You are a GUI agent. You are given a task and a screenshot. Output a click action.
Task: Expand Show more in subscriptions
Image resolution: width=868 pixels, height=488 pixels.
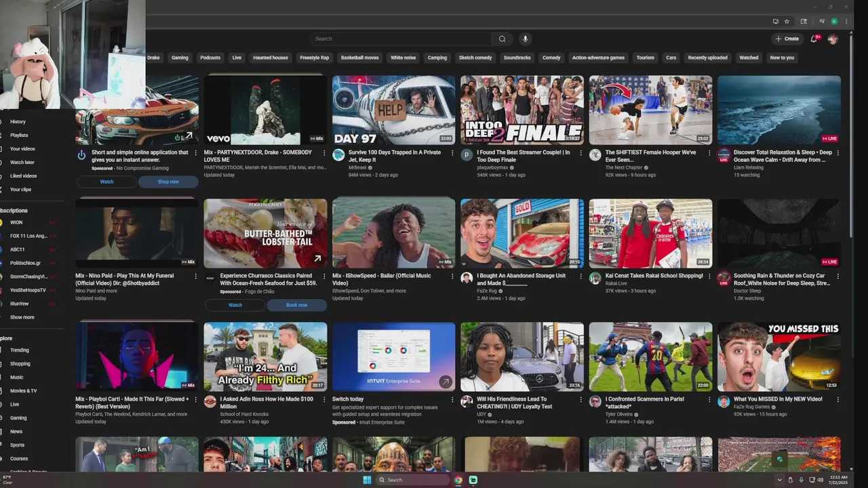(x=22, y=317)
